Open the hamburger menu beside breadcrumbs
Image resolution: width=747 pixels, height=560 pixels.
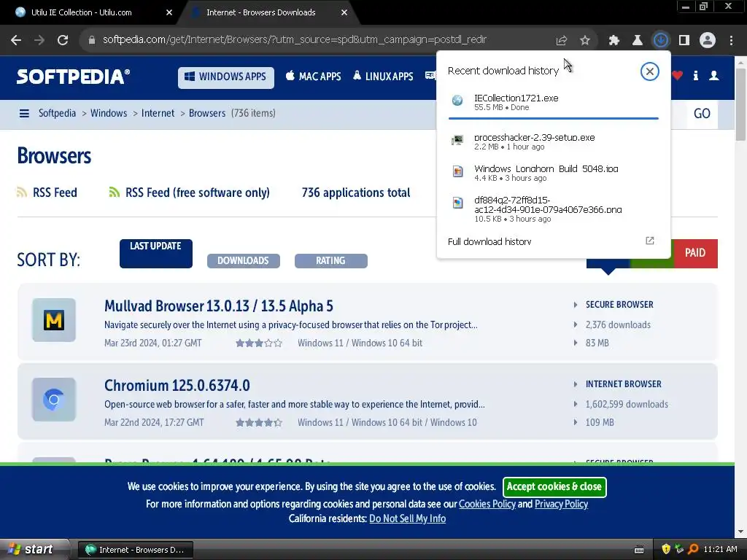click(x=24, y=113)
